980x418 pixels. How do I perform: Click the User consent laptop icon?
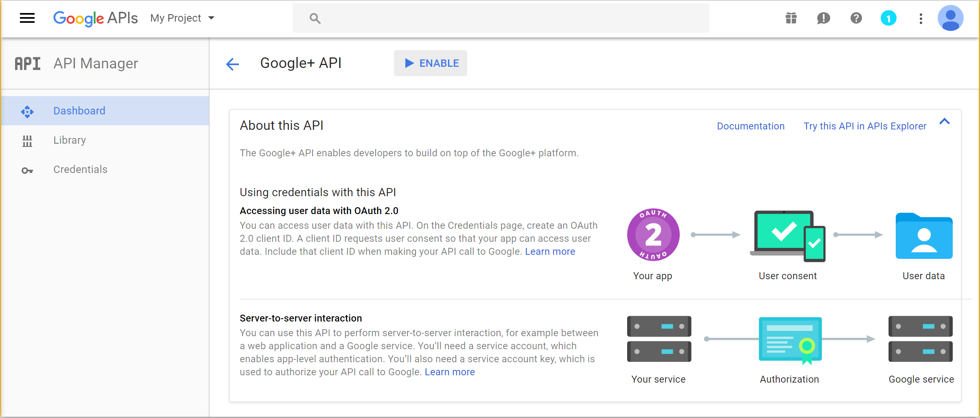tap(788, 236)
